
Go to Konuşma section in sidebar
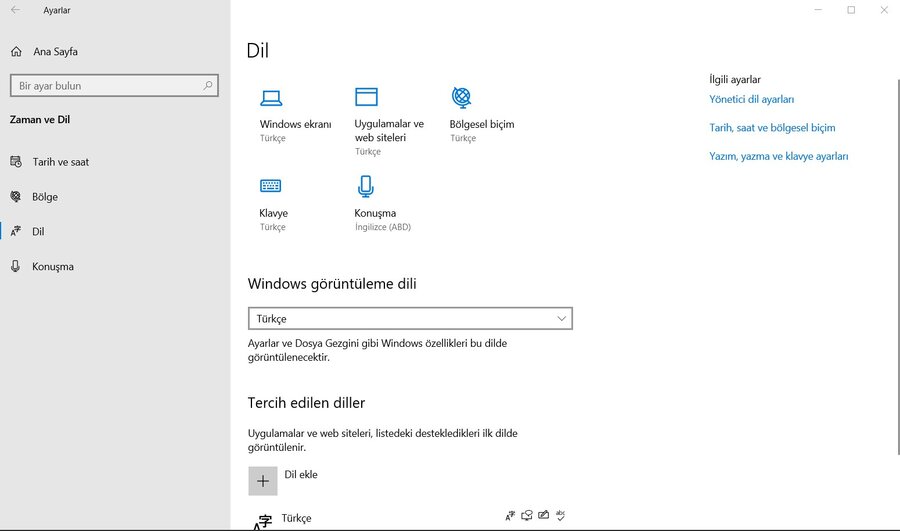tap(53, 266)
